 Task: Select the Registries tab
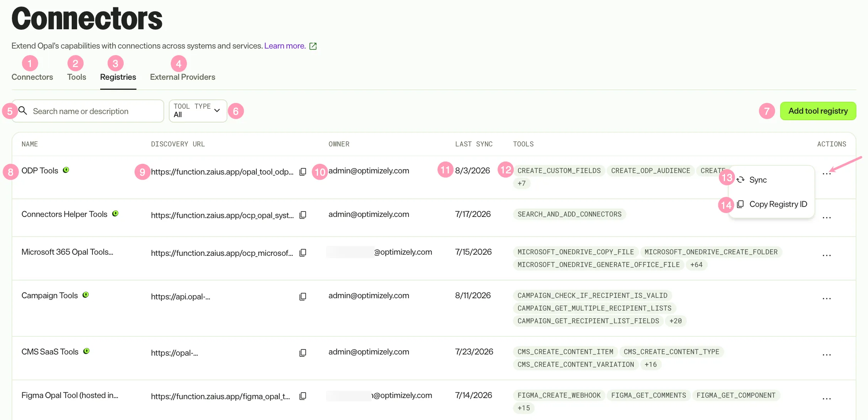tap(118, 77)
